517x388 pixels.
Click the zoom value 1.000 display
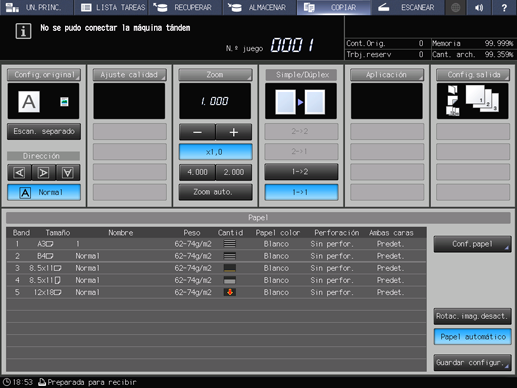tap(215, 101)
